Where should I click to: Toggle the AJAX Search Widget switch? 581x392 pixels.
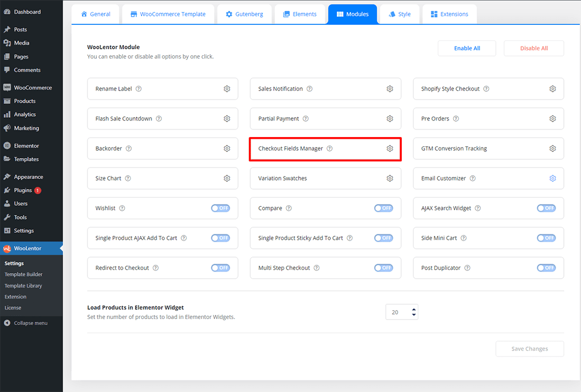click(546, 208)
